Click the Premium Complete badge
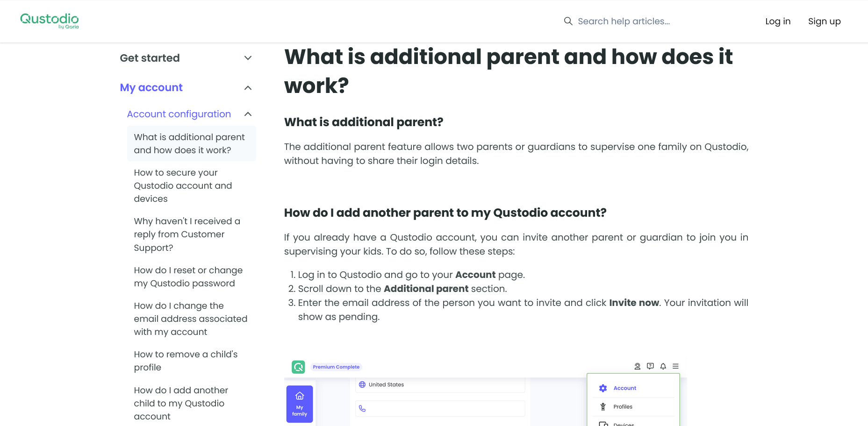Screen dimensions: 868x426 coord(336,367)
